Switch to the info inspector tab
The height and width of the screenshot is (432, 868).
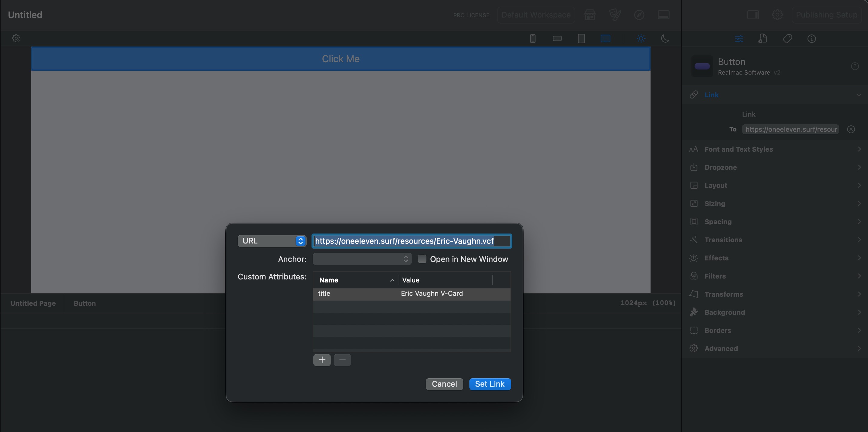coord(812,39)
